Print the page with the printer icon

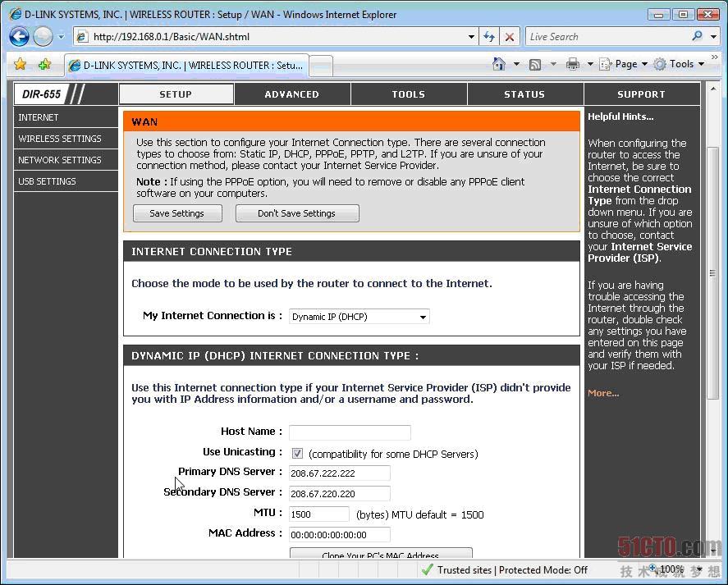coord(572,64)
